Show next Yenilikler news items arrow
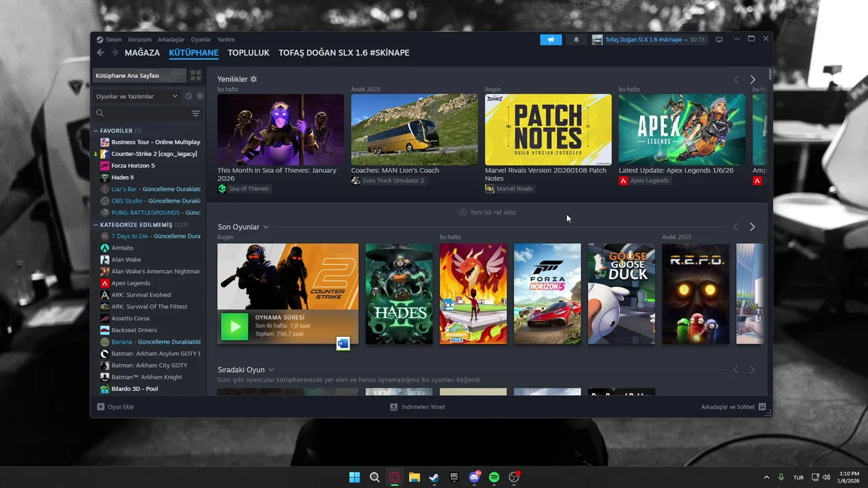 point(752,79)
